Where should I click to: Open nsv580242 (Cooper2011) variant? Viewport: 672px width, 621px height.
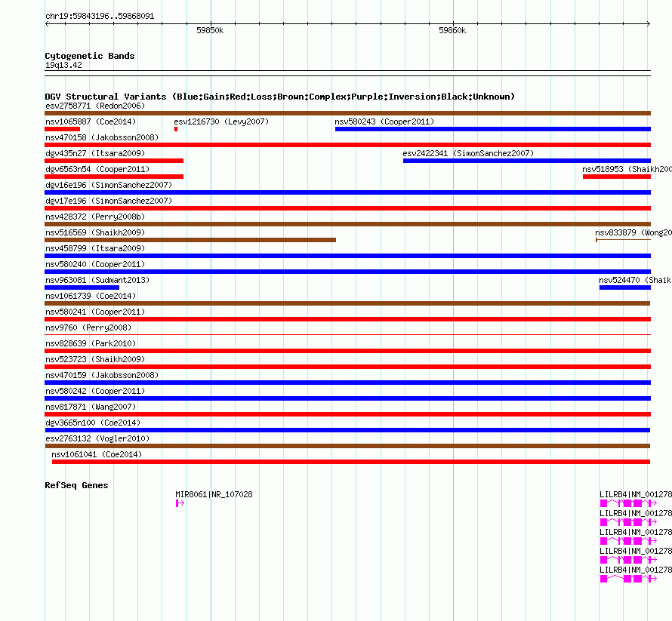tap(95, 391)
